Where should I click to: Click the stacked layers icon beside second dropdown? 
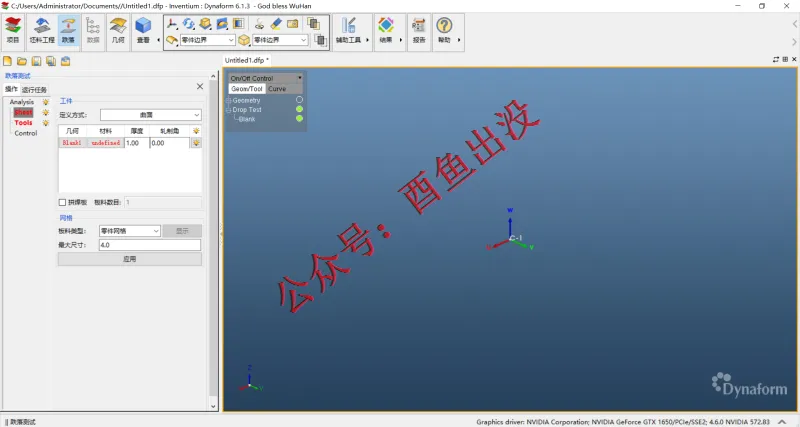(x=320, y=40)
